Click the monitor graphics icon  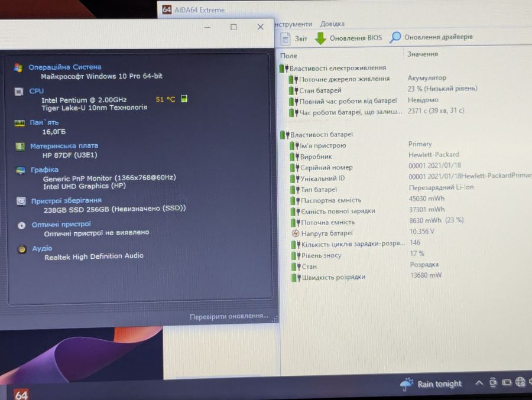click(20, 170)
